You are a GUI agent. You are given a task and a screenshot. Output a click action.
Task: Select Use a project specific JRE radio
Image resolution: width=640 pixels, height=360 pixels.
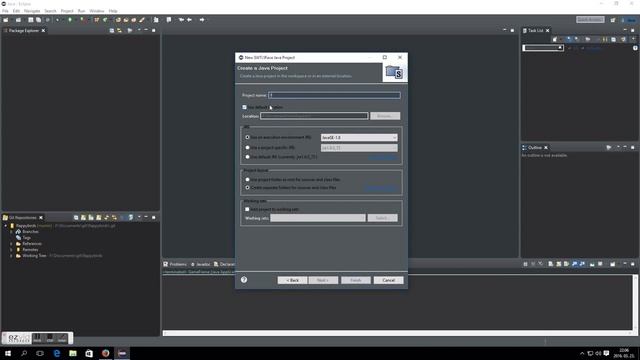pyautogui.click(x=247, y=147)
